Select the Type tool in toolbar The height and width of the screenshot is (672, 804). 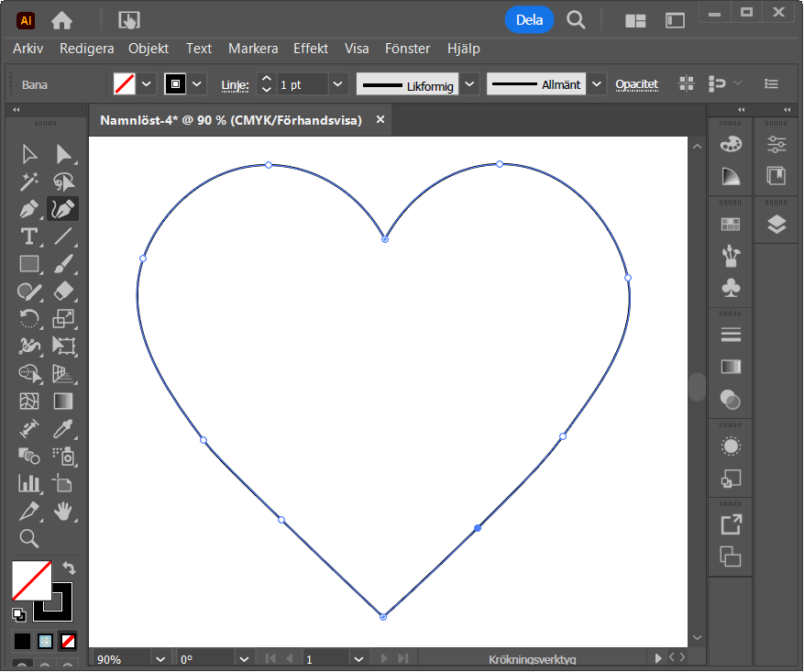pos(29,237)
